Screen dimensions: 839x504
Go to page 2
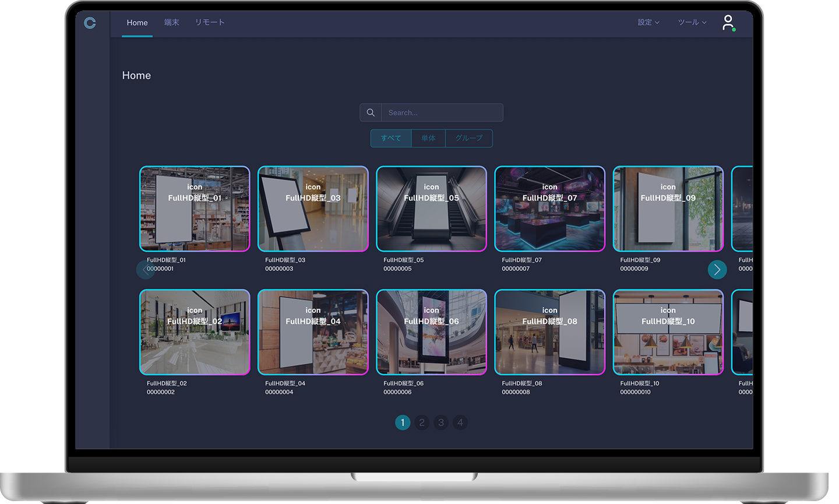(422, 422)
